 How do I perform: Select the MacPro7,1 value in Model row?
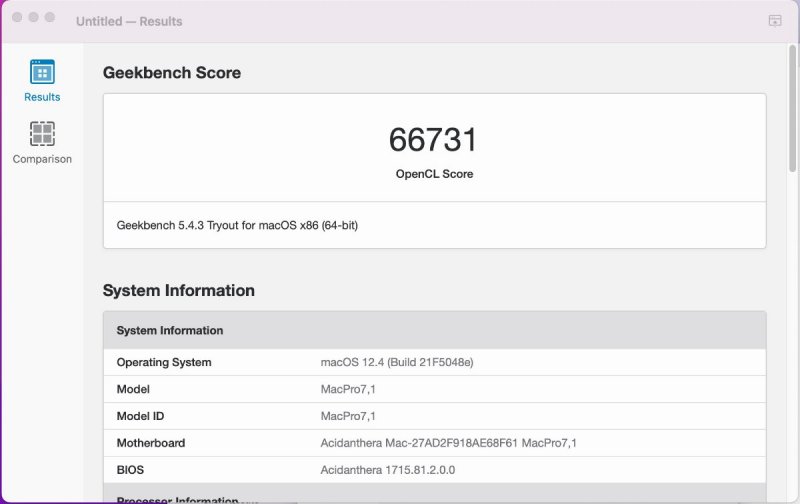point(348,389)
